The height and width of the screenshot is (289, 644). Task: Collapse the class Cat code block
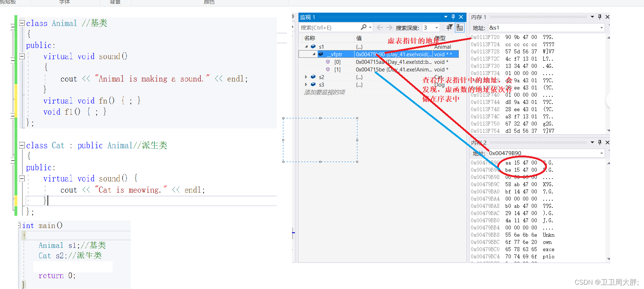pyautogui.click(x=22, y=145)
